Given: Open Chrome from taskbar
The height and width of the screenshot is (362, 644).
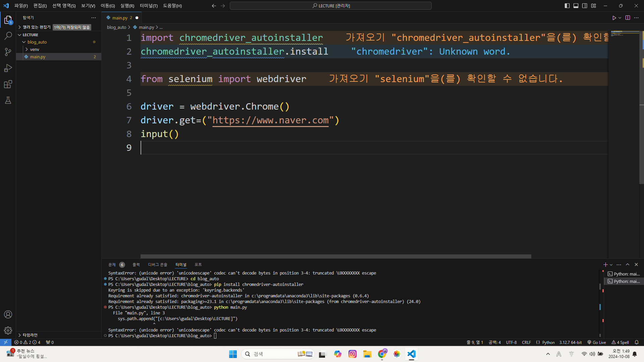Looking at the screenshot, I should [x=382, y=354].
